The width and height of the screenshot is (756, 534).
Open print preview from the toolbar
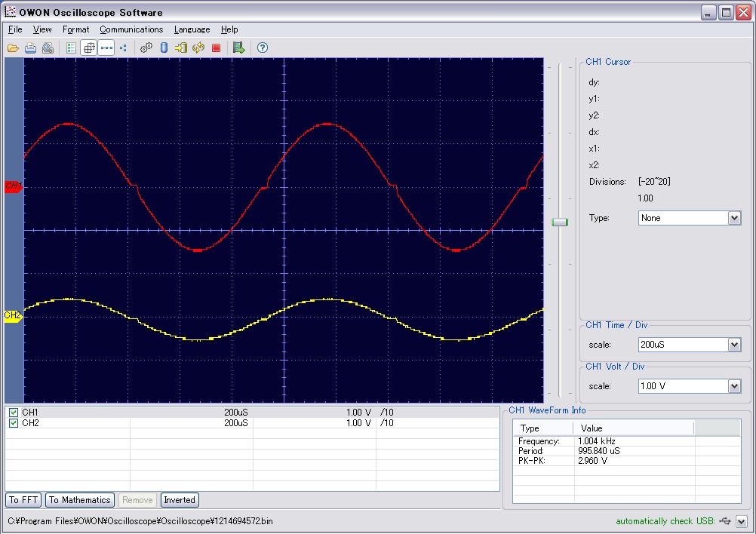coord(48,48)
